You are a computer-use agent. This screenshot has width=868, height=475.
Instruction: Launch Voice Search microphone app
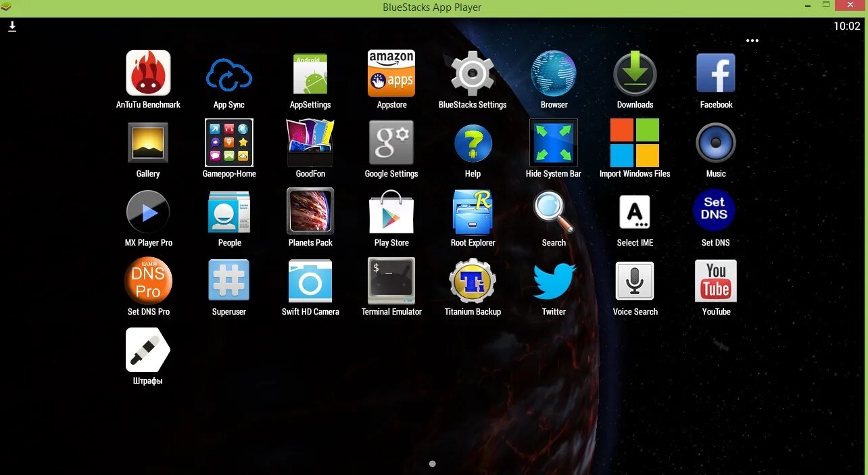click(x=635, y=281)
